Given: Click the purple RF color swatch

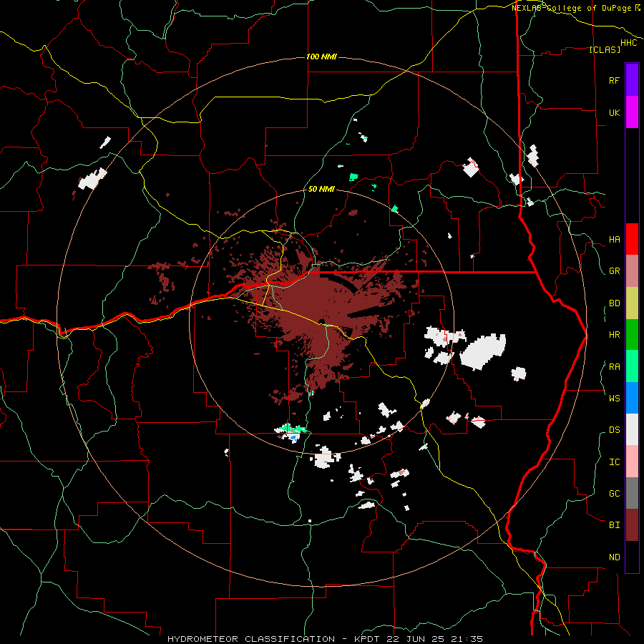Looking at the screenshot, I should click(x=632, y=80).
